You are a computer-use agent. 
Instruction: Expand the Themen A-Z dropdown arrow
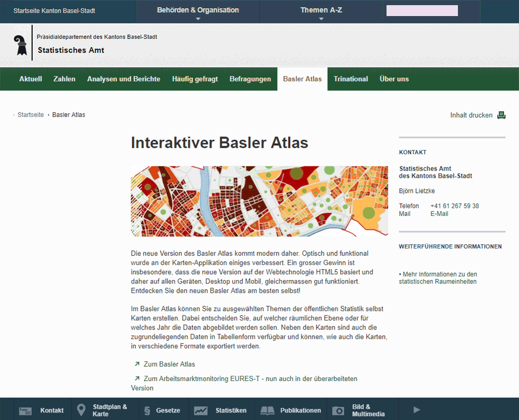pos(321,19)
